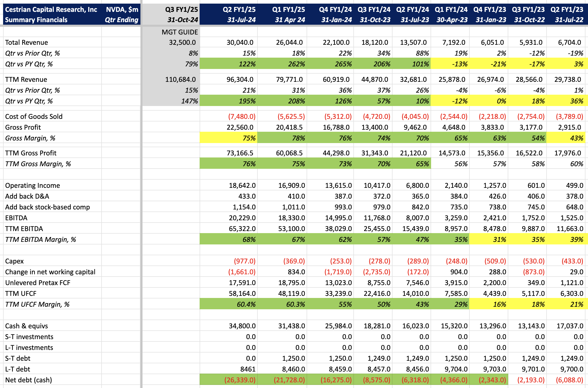This screenshot has height=388, width=588.
Task: Select the 32,500.0 revenue guidance cell
Action: point(182,42)
